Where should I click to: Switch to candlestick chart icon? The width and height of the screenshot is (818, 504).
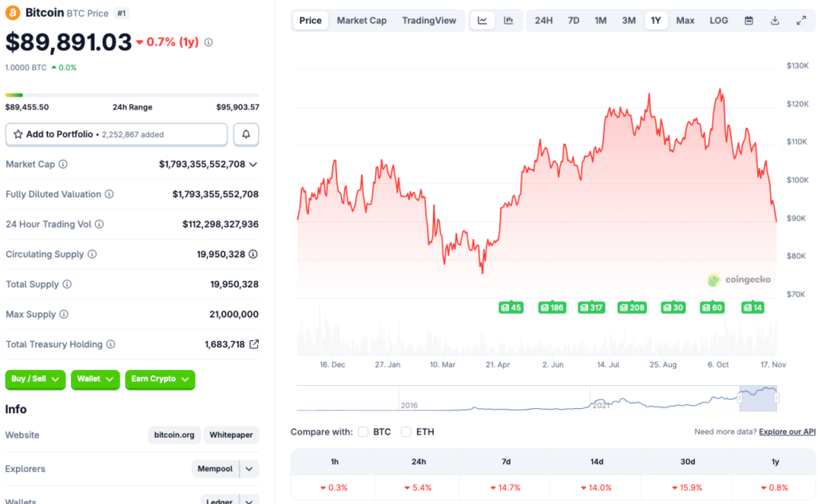508,21
